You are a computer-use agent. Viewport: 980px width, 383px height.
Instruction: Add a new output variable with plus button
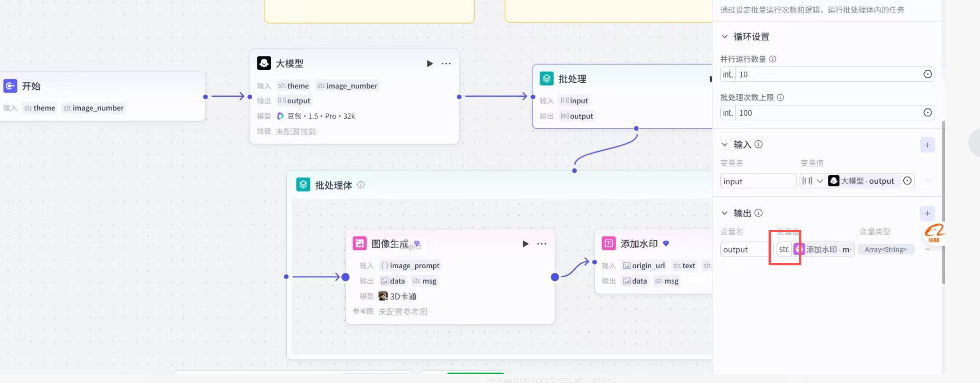[x=927, y=213]
